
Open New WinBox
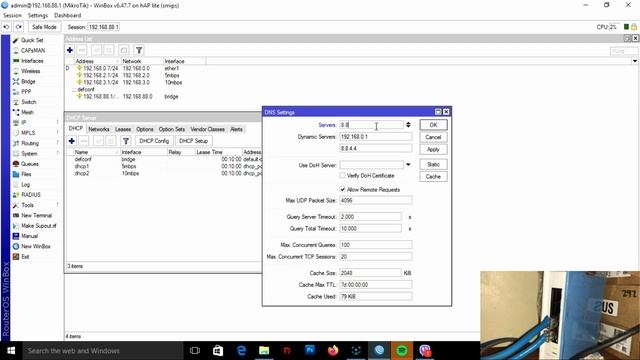[36, 246]
